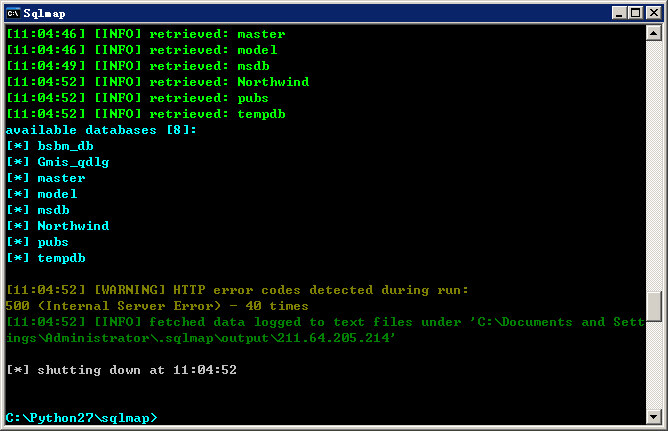Click the 'shutting down at 11:04:52' line
The width and height of the screenshot is (668, 431).
coord(121,370)
